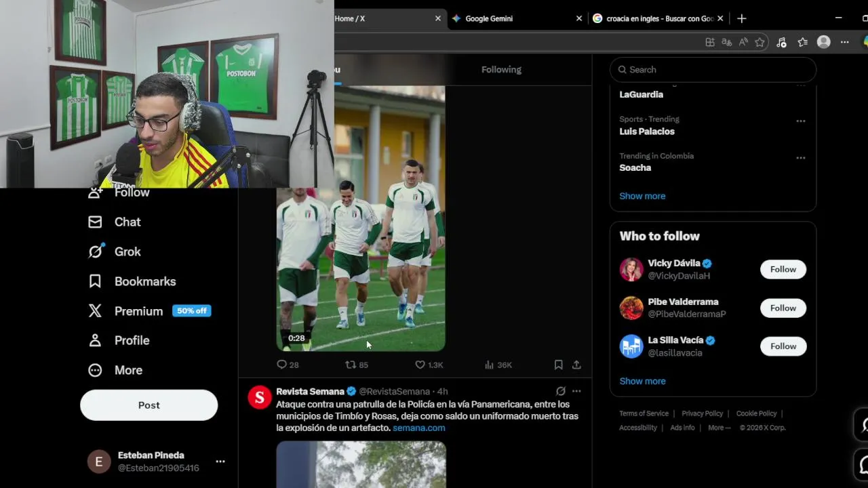The image size is (868, 488).
Task: Open La Silla Vacía's profile picture
Action: tap(631, 346)
